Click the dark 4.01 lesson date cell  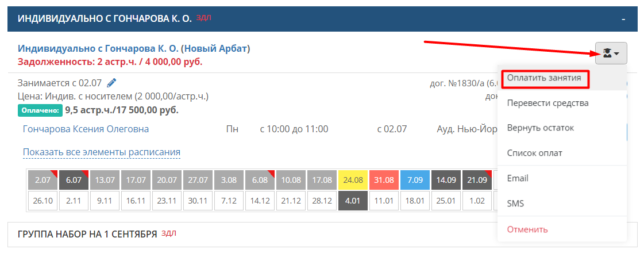click(x=353, y=200)
